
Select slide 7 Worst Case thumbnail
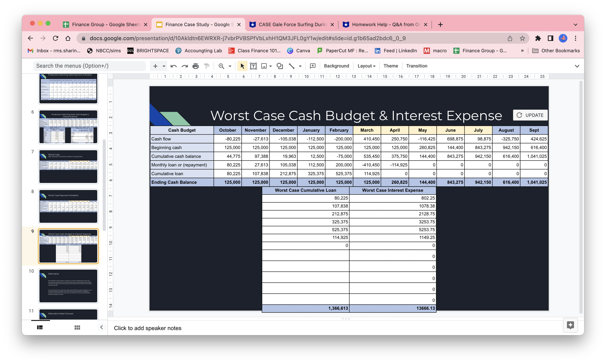point(68,166)
